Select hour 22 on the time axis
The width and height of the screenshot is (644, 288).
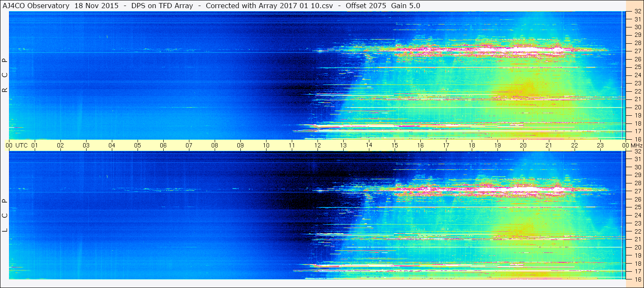[x=575, y=145]
